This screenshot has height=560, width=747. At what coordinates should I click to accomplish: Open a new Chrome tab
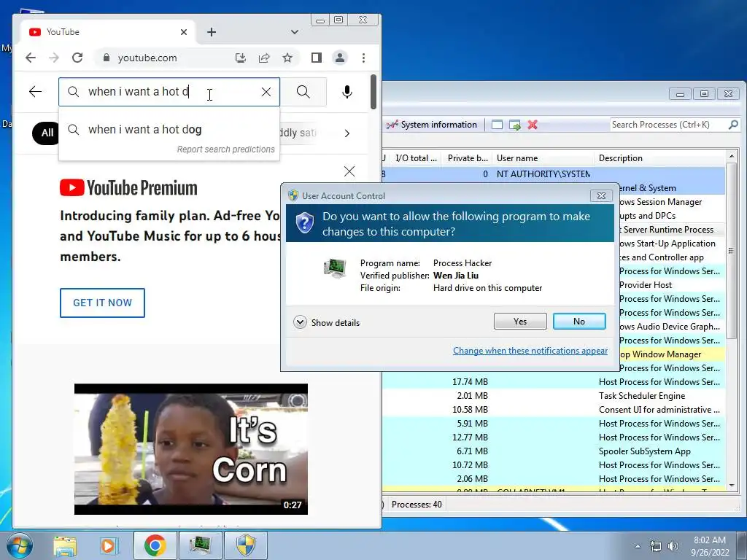pos(212,32)
